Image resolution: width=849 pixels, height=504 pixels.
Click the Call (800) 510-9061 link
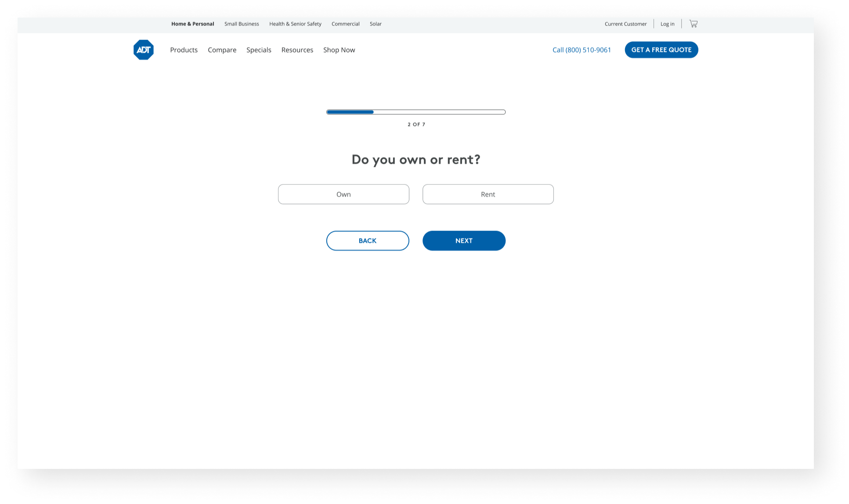click(582, 50)
